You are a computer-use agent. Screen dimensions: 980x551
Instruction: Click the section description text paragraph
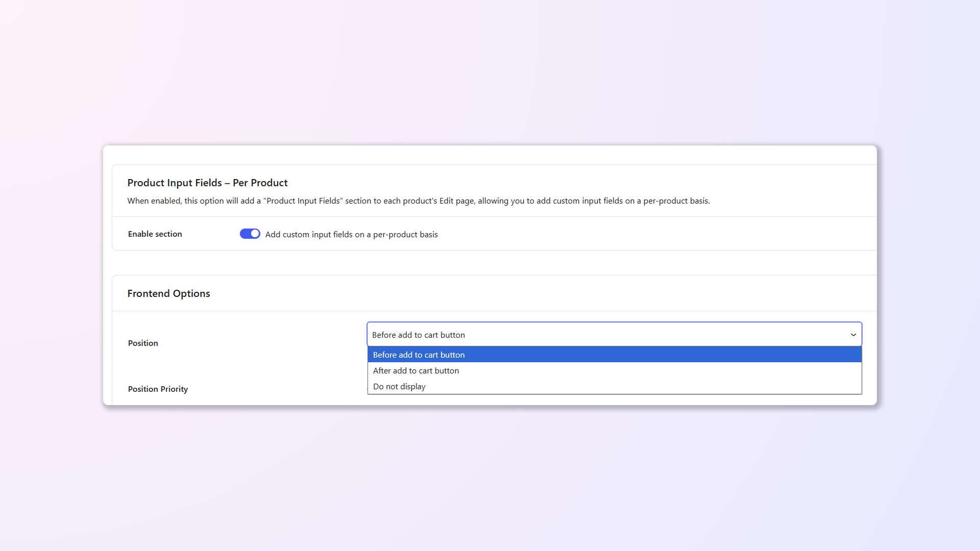(418, 201)
